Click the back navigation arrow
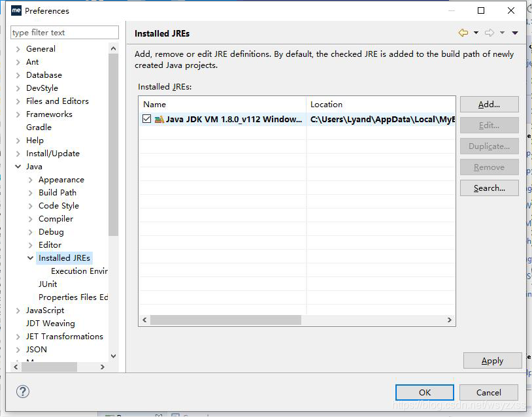The height and width of the screenshot is (417, 532). click(463, 33)
